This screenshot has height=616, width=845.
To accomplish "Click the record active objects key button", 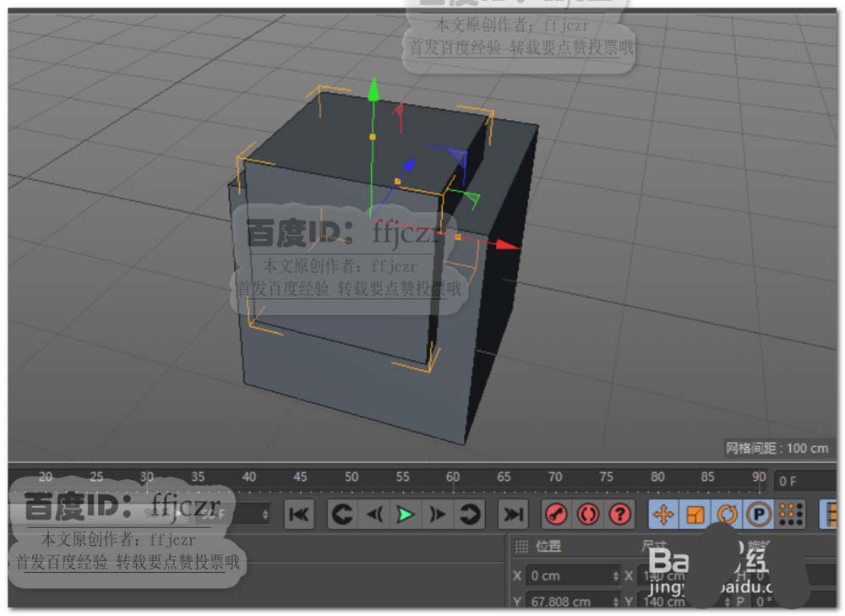I will pyautogui.click(x=557, y=515).
